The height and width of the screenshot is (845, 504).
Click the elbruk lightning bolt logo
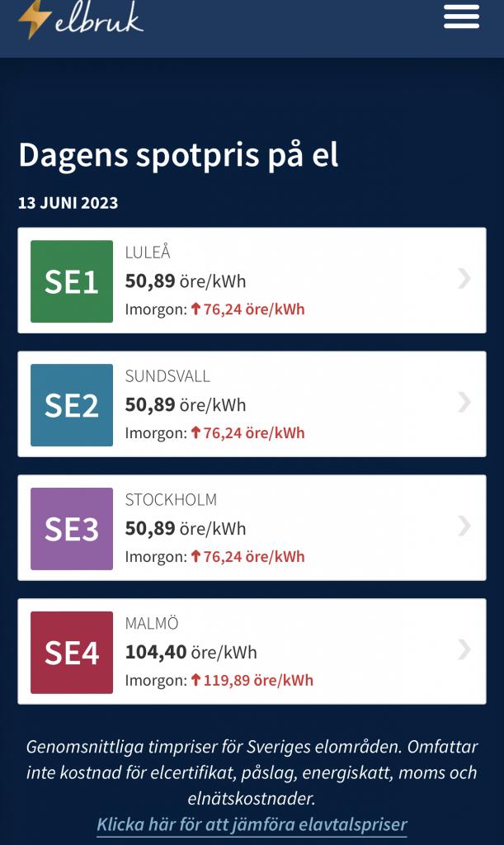[35, 19]
